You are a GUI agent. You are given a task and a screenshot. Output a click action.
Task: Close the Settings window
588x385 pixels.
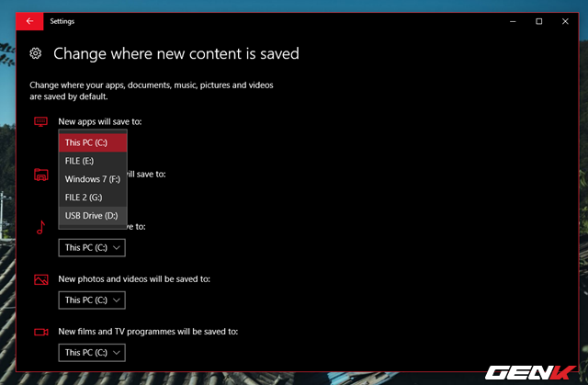[565, 21]
